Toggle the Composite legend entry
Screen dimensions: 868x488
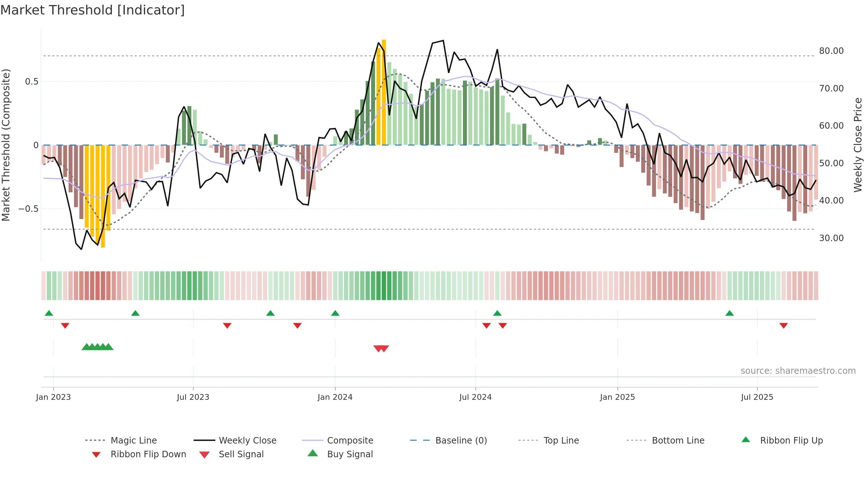pyautogui.click(x=337, y=440)
